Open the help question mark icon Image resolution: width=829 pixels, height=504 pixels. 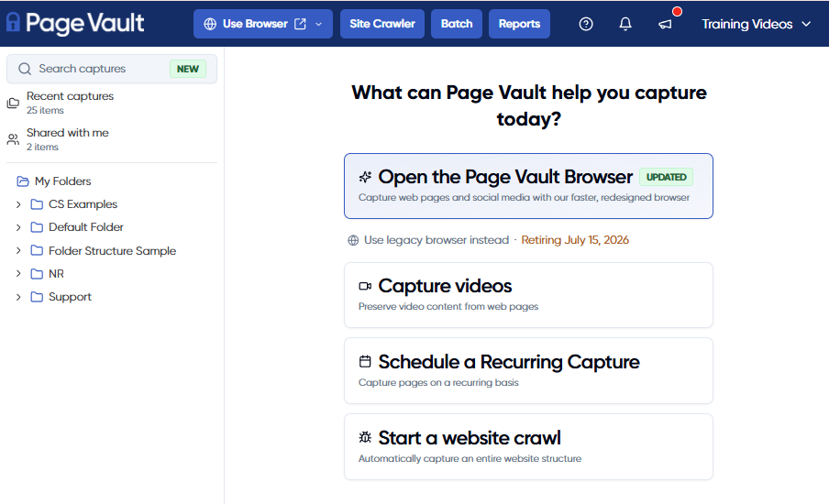coord(586,24)
